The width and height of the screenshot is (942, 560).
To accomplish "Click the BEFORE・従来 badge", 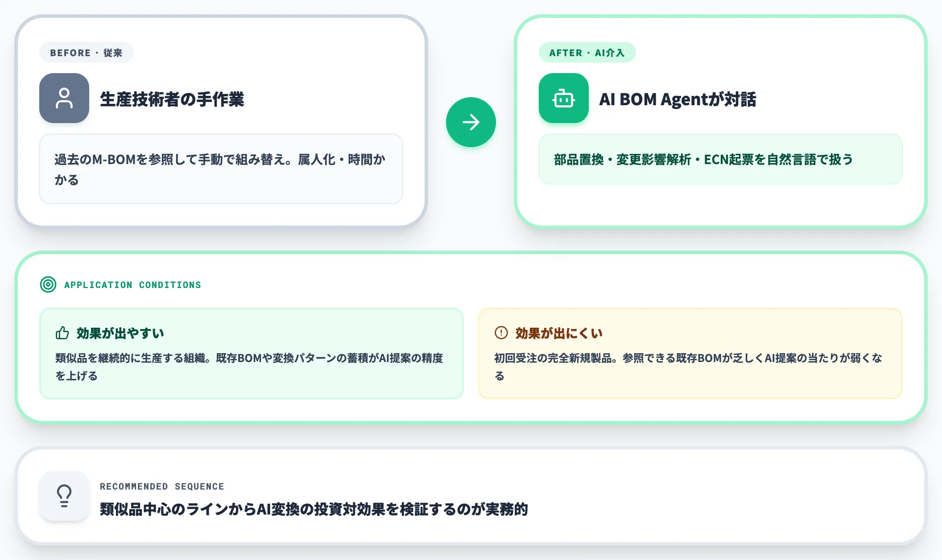I will click(87, 53).
